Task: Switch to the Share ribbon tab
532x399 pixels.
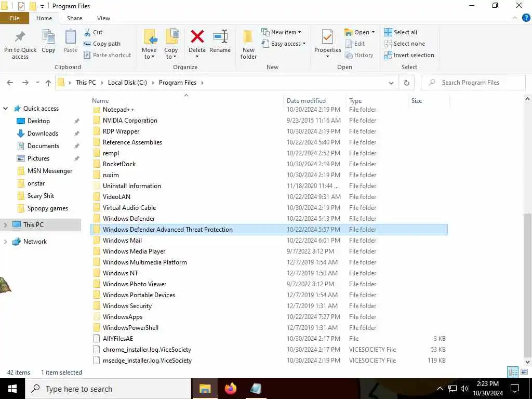Action: [x=74, y=18]
